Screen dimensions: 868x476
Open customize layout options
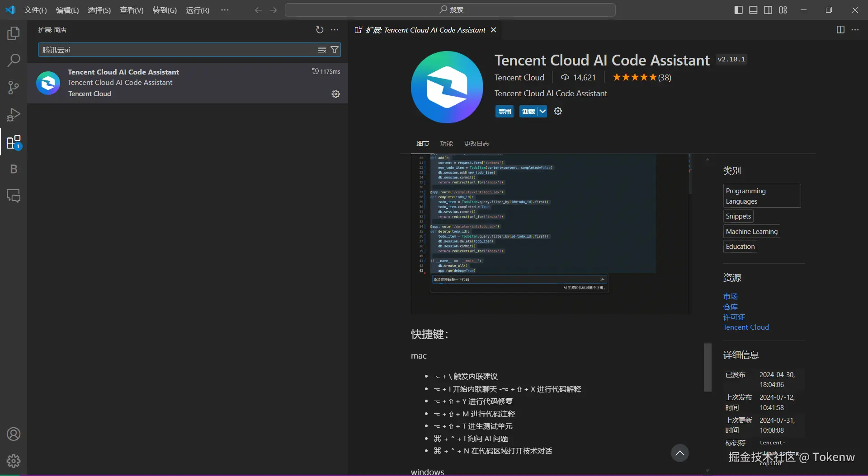(783, 10)
